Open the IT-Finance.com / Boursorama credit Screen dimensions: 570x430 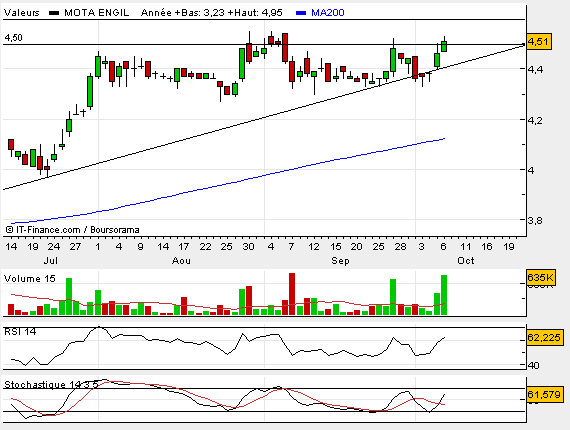pyautogui.click(x=73, y=230)
